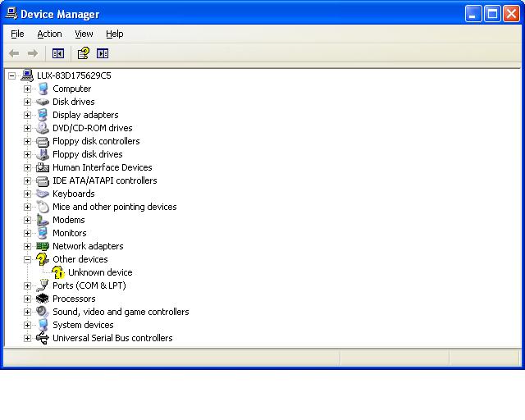
Task: Select Mice and other pointing devices label
Action: pos(115,207)
